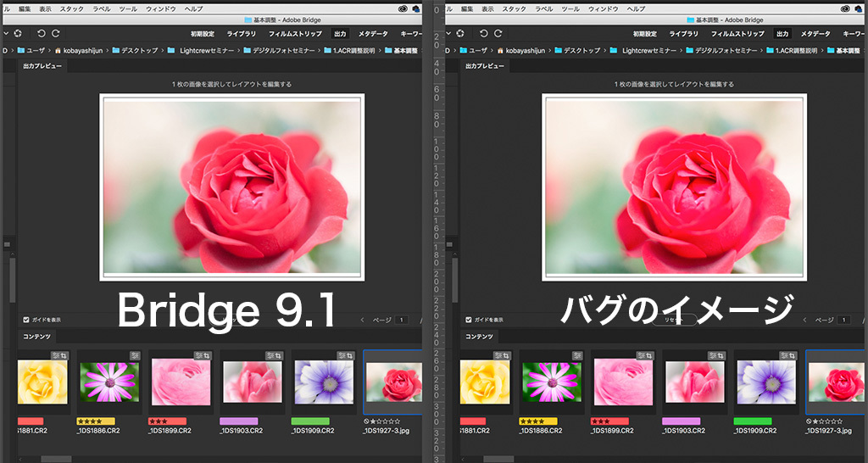Click Lightcrewセミナー folder in left breadcrumb

point(202,50)
